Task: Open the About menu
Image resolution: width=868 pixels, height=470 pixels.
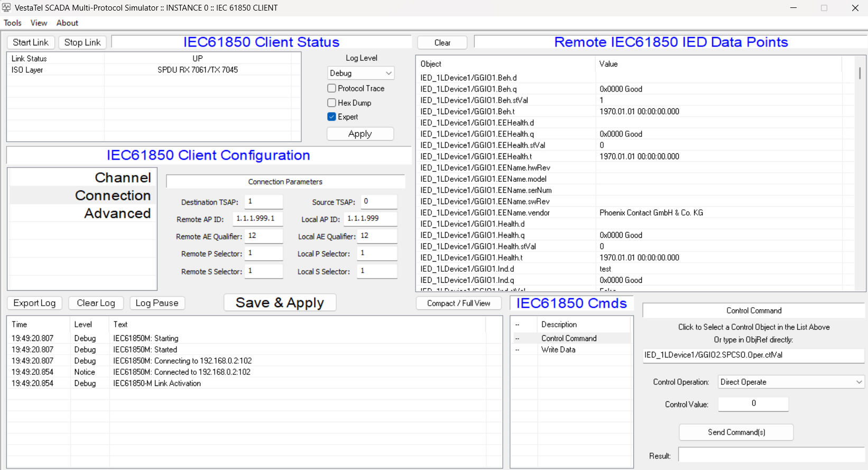Action: pyautogui.click(x=67, y=23)
